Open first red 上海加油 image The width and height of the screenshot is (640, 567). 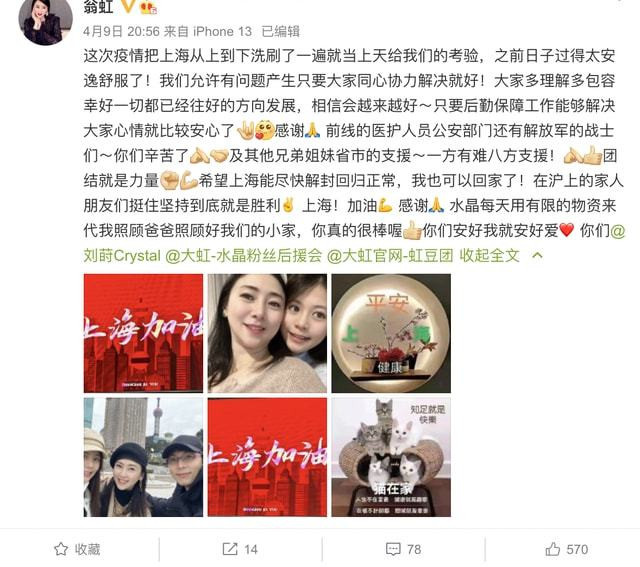click(x=143, y=333)
